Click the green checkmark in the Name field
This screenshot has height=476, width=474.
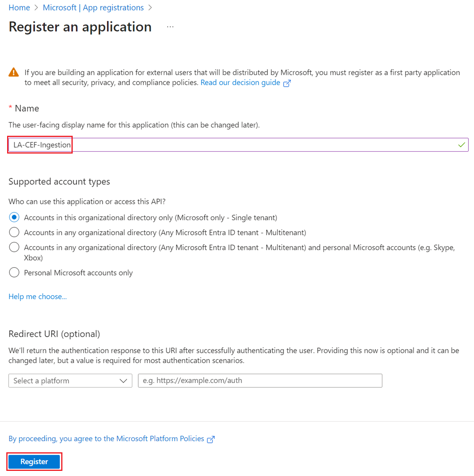[461, 144]
